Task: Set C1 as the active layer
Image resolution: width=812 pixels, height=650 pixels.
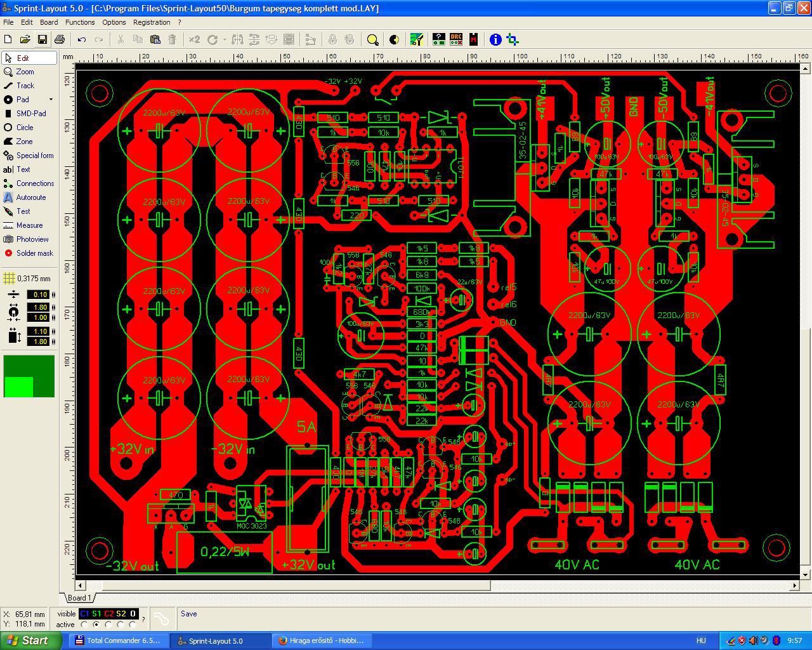Action: [x=84, y=625]
